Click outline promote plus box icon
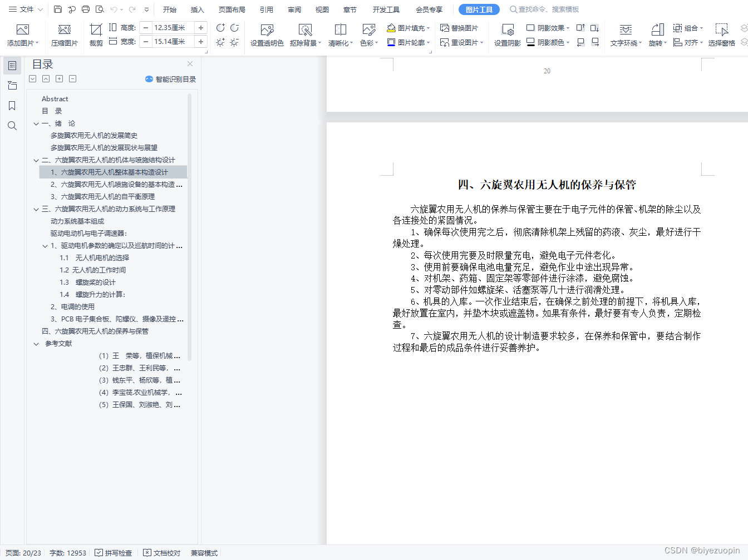The image size is (748, 560). (59, 79)
